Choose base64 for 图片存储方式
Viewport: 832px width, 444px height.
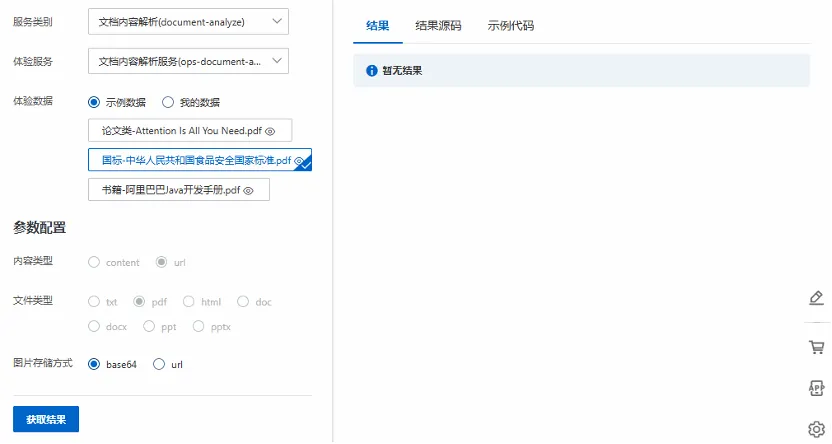point(94,364)
